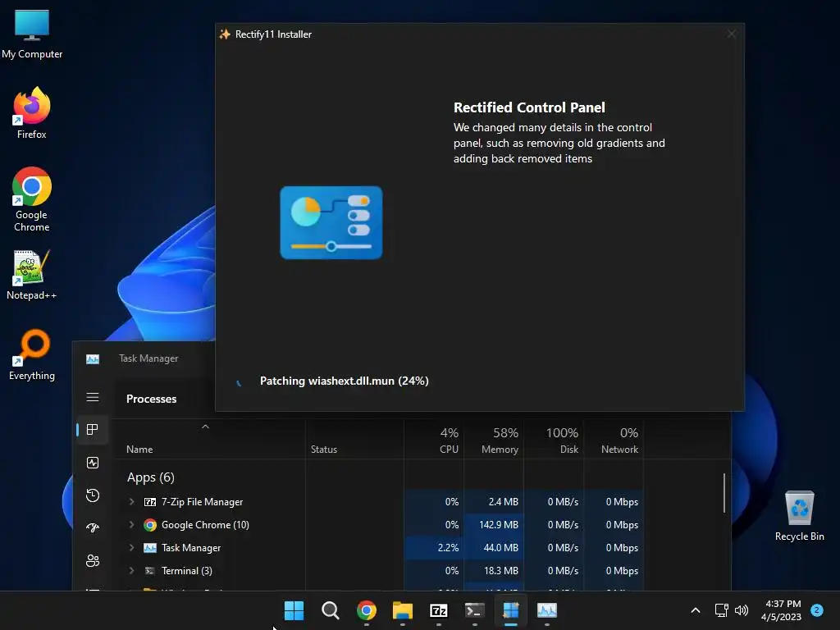Image resolution: width=840 pixels, height=630 pixels.
Task: Sort processes by Network column
Action: pos(614,441)
